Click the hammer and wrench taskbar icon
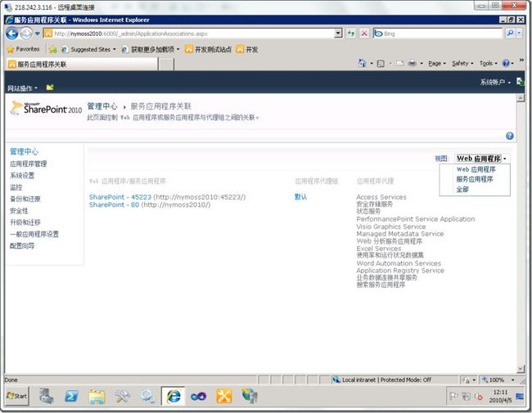The width and height of the screenshot is (532, 413). coord(122,396)
